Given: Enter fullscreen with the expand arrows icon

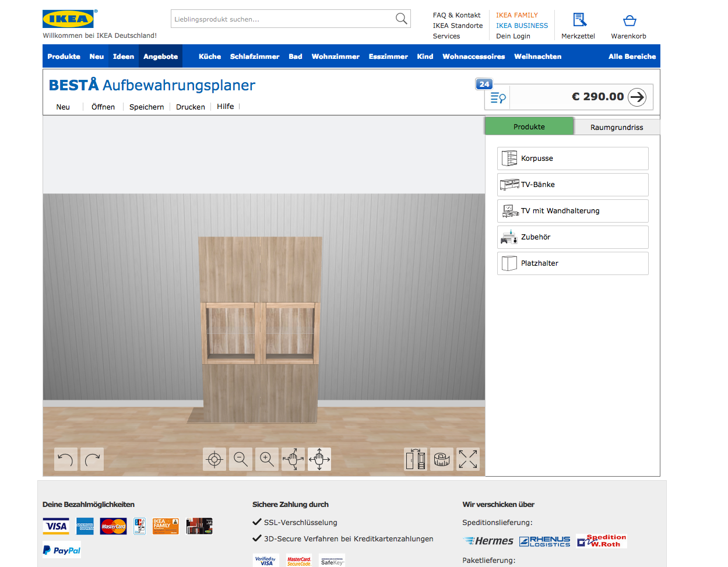Looking at the screenshot, I should point(468,459).
